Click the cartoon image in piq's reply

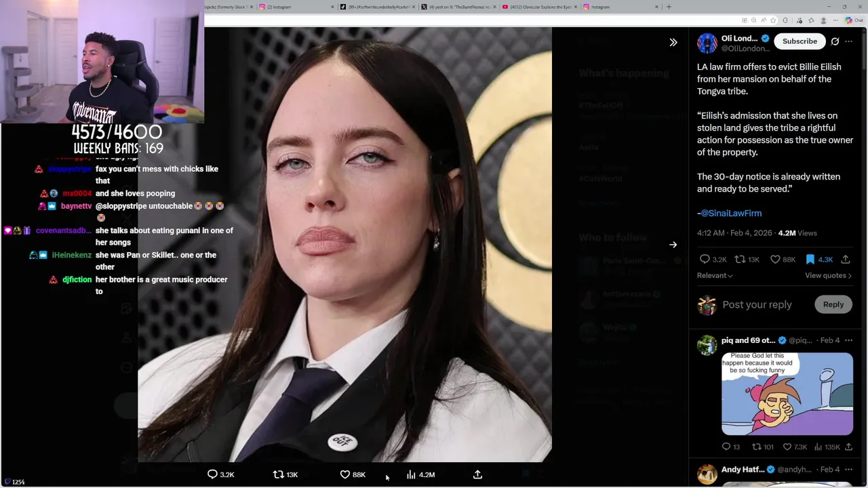[787, 394]
